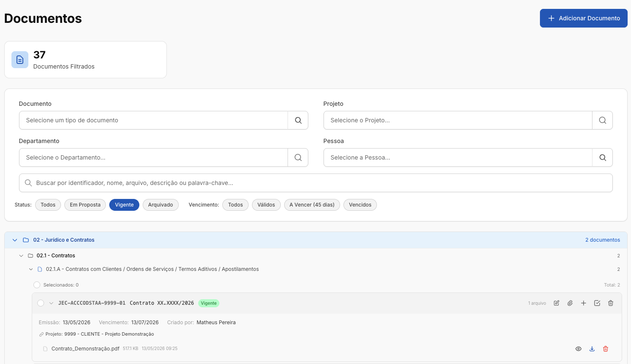This screenshot has height=364, width=631.
Task: Click link icon next to Projeto 9999
Action: click(x=42, y=334)
